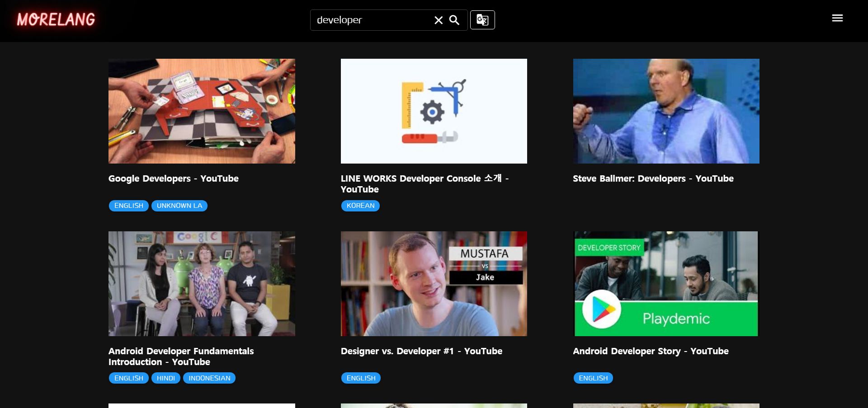The width and height of the screenshot is (868, 408).
Task: Open the hamburger menu
Action: [837, 18]
